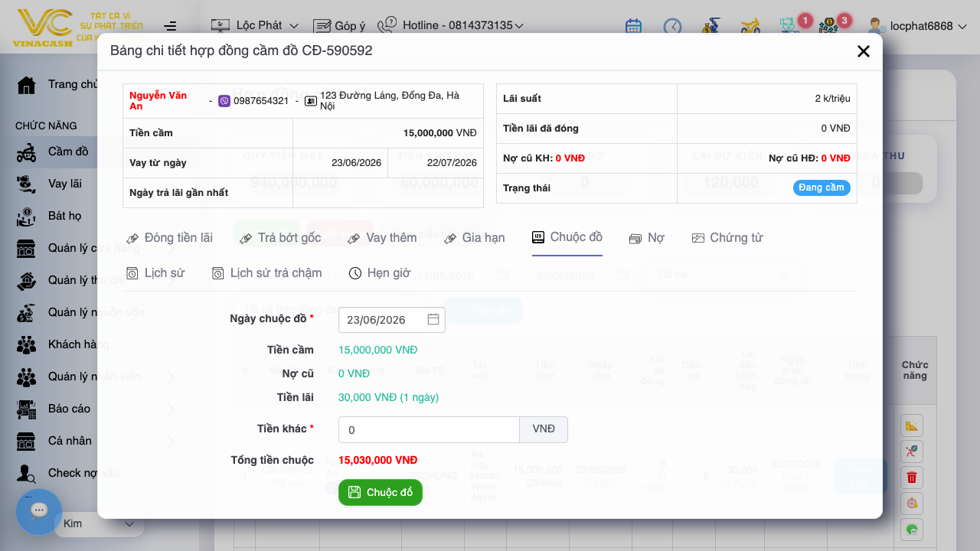Click the Vay lãi sidebar icon

coord(27,184)
